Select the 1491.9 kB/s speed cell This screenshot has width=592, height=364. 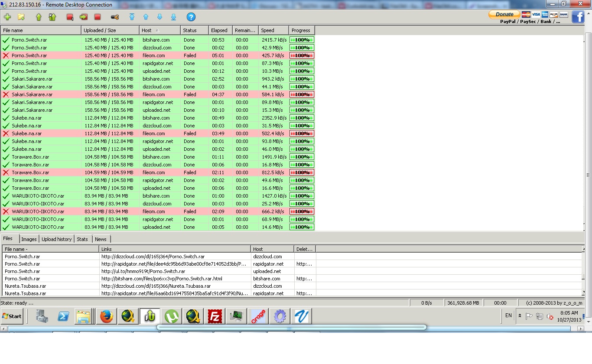[273, 157]
